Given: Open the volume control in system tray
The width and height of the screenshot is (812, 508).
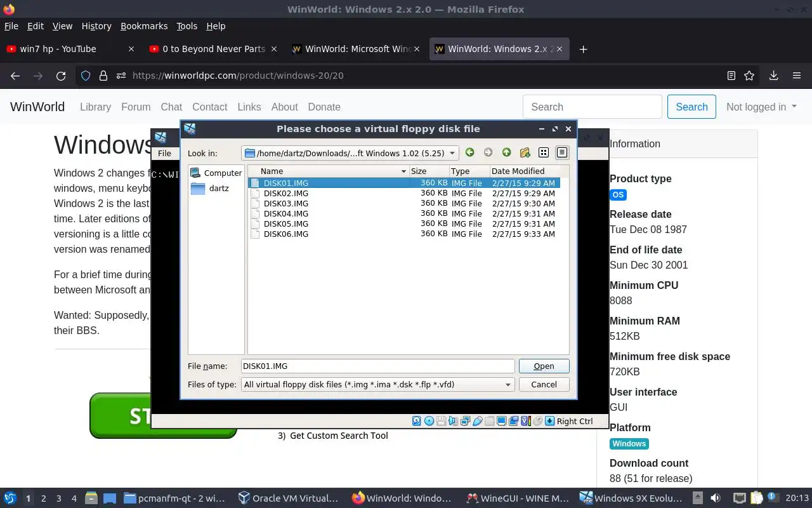Looking at the screenshot, I should click(x=716, y=498).
